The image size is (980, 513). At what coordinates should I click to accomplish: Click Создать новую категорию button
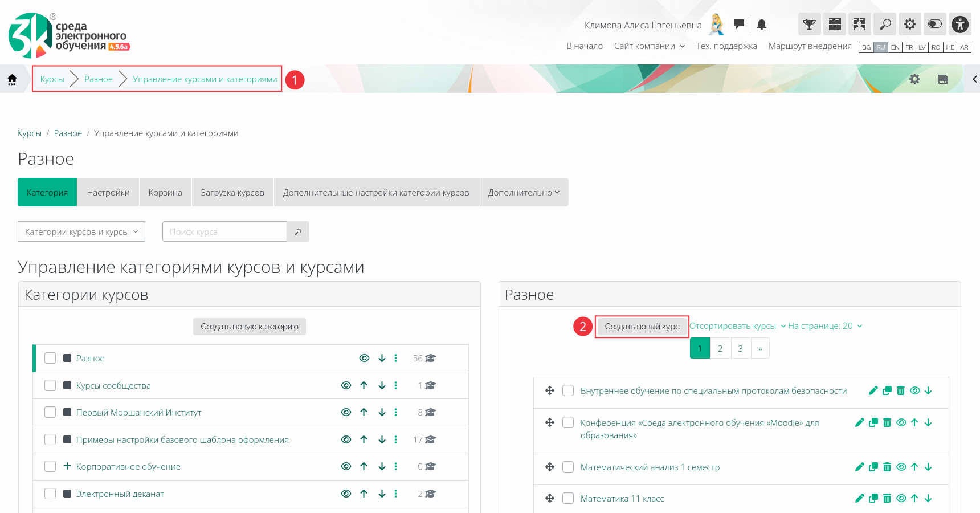(250, 327)
